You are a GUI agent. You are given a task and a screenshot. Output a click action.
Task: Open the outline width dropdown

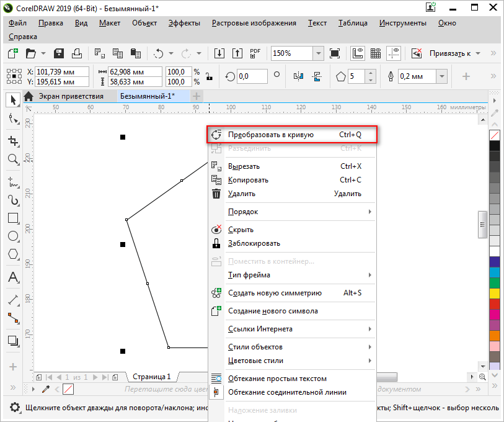pos(442,76)
